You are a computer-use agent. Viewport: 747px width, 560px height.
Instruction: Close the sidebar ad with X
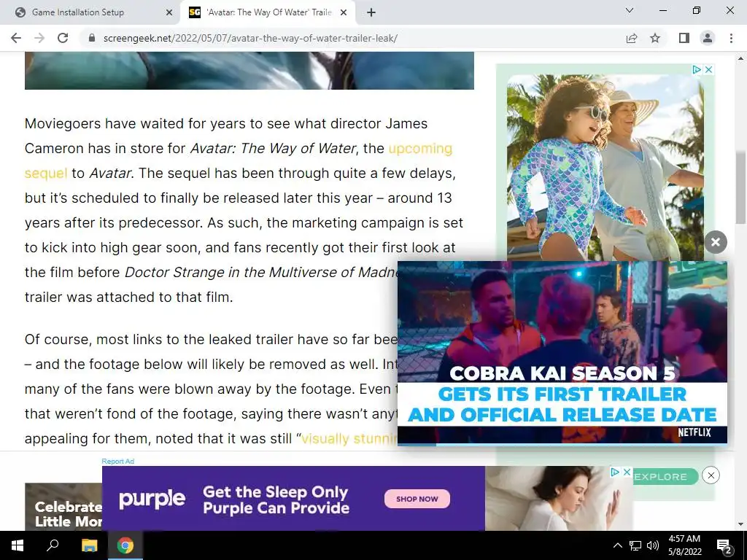709,69
